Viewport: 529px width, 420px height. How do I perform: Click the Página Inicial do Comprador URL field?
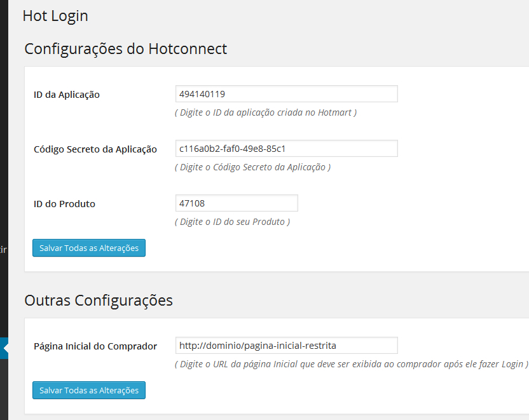coord(286,345)
